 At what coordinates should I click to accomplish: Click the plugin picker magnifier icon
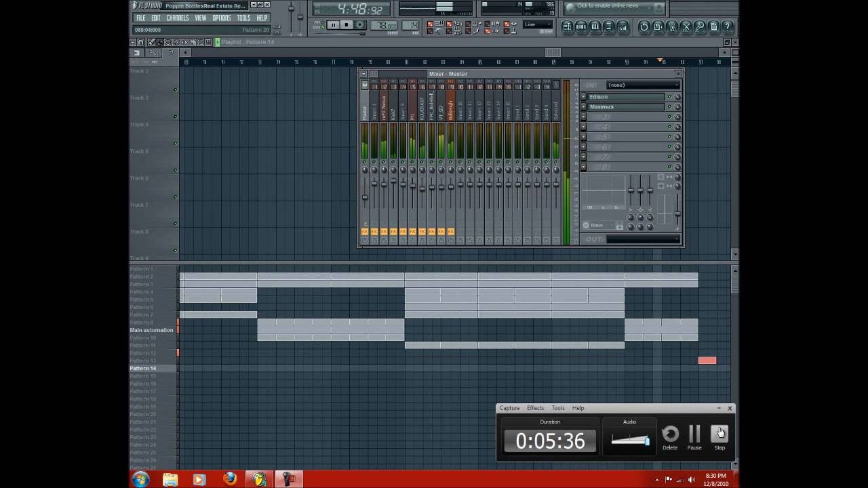tap(700, 26)
